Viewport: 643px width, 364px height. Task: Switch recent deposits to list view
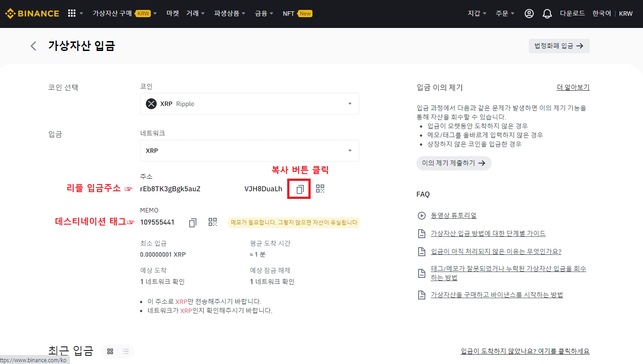pos(126,351)
